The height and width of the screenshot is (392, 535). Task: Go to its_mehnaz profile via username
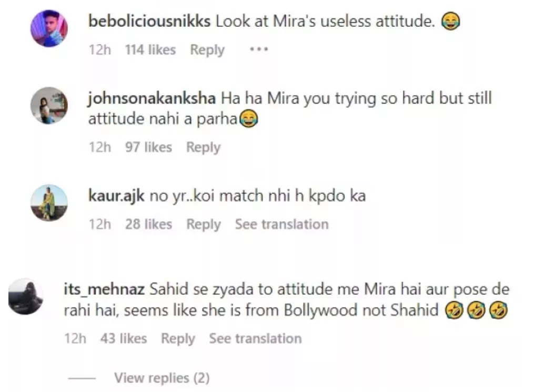coord(104,290)
